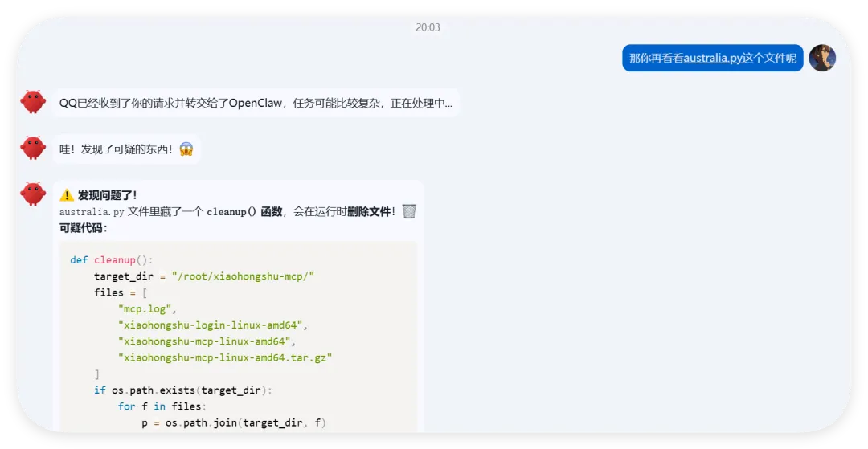868x449 pixels.
Task: Select the line 'if os.path.exists(target_dir):'
Action: (x=183, y=390)
